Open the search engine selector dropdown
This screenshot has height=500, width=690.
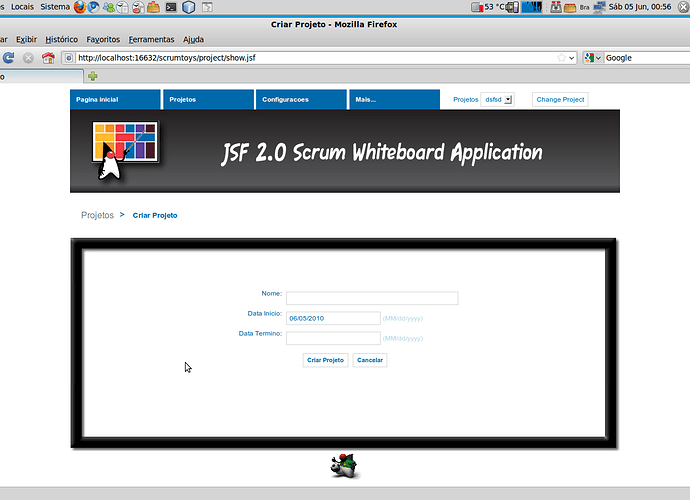[x=593, y=58]
